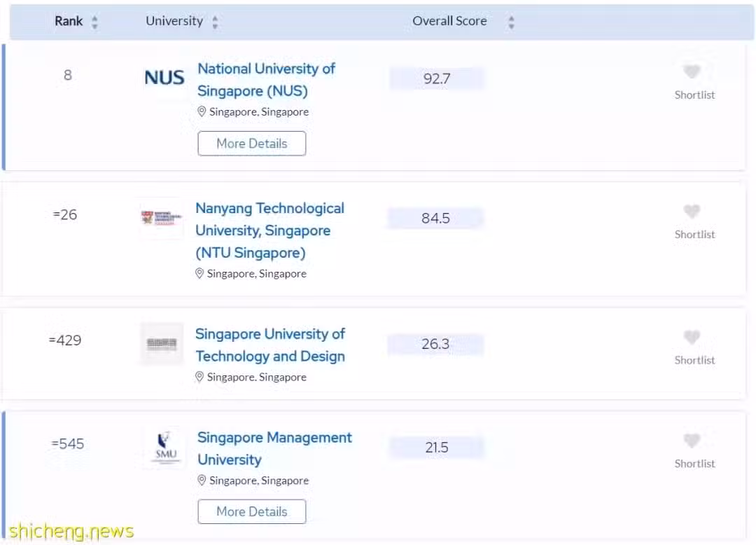Sort table by Rank column arrows

[x=94, y=22]
